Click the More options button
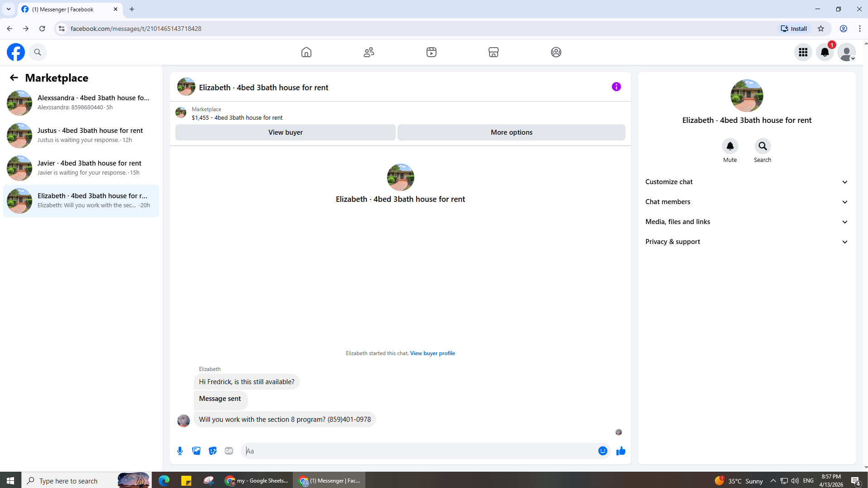Viewport: 868px width, 488px height. [x=511, y=132]
